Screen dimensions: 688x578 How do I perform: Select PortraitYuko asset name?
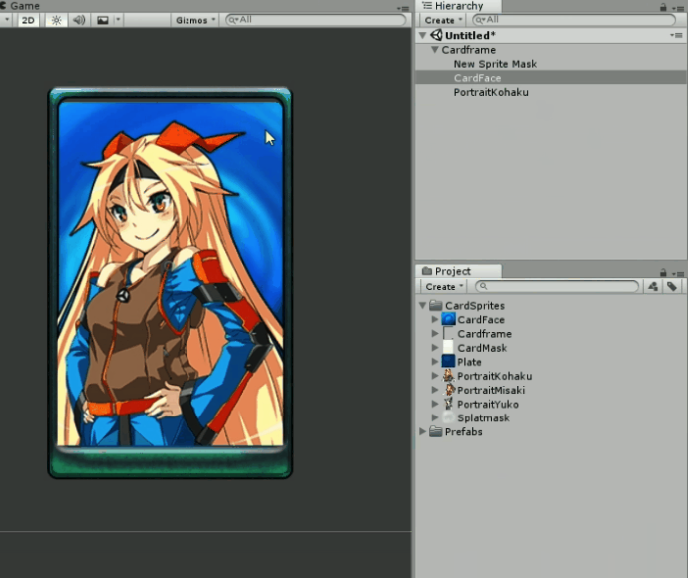488,404
